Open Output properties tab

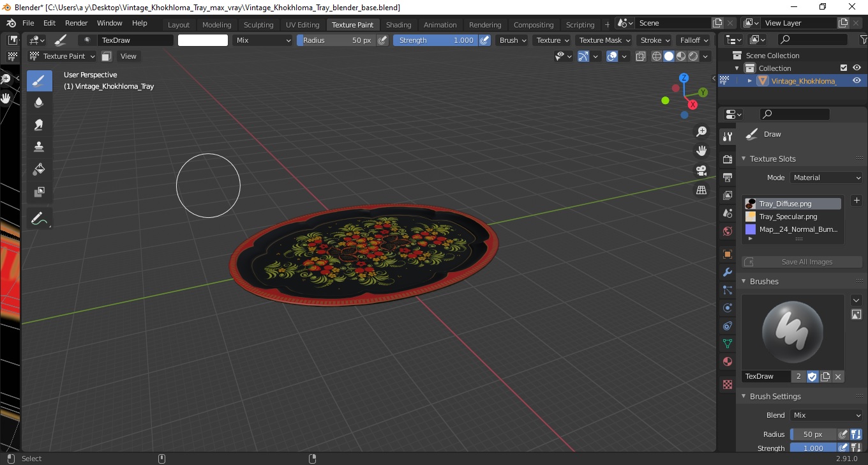(727, 177)
